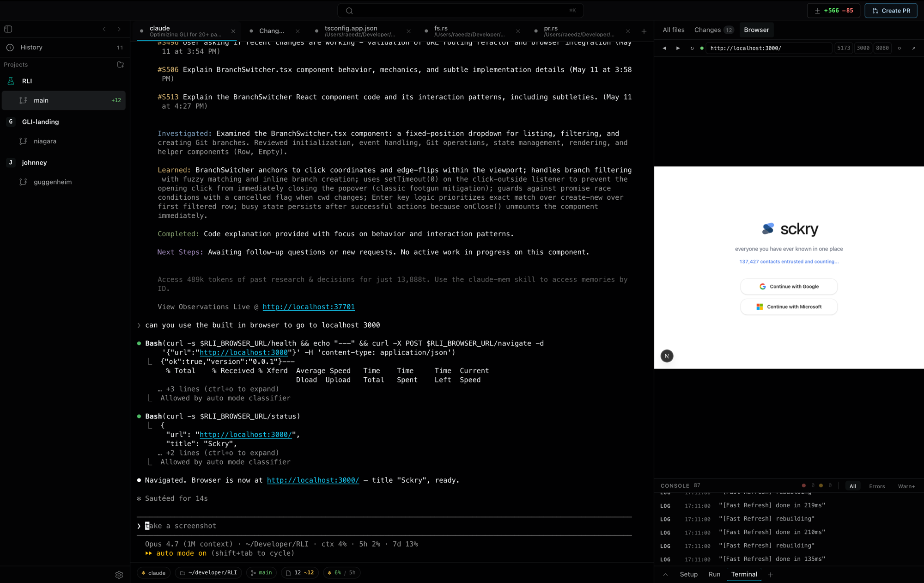Switch to the Run bottom tab
Screen dimensions: 924x583
(714, 575)
